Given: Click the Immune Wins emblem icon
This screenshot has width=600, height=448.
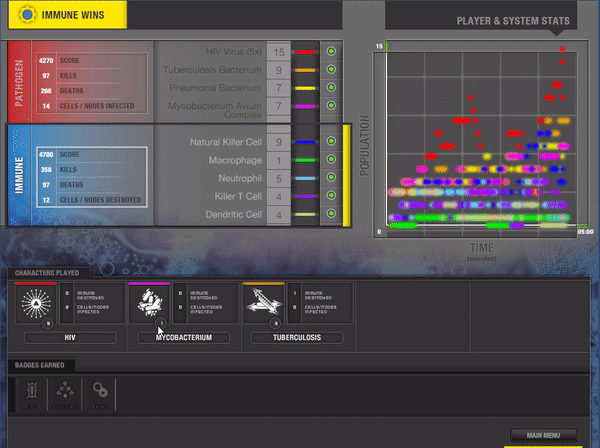Looking at the screenshot, I should (27, 15).
